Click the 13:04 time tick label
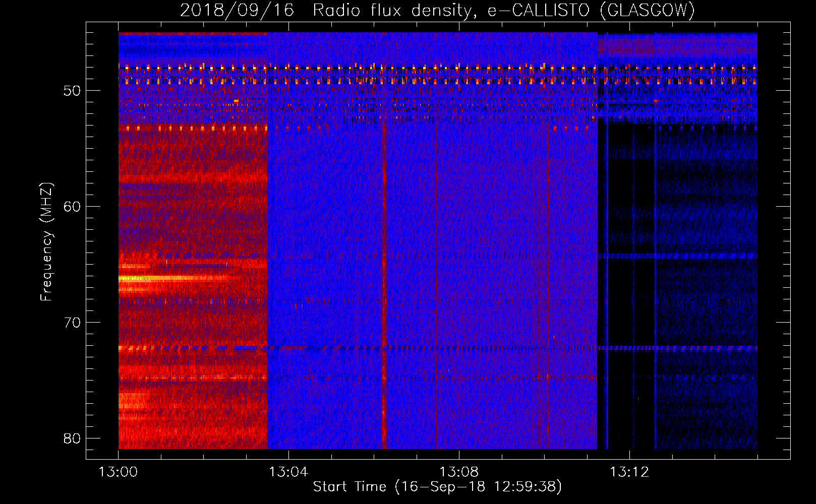 (x=288, y=472)
